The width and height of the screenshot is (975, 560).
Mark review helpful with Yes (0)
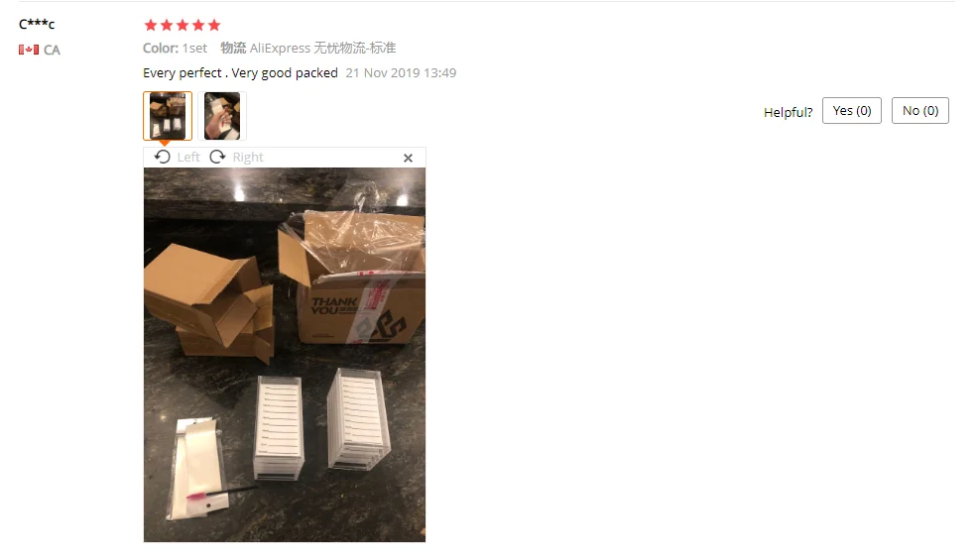point(852,111)
